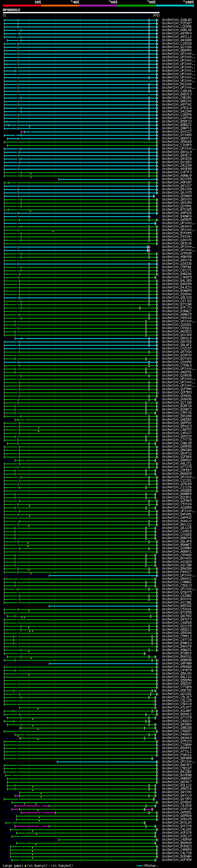Select UniRef100_B7FJT0 label
Screen dimensions: 197x868
click(x=176, y=308)
